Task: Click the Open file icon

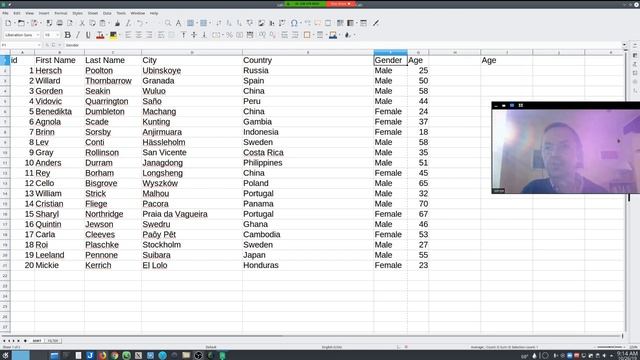Action: 21,23
